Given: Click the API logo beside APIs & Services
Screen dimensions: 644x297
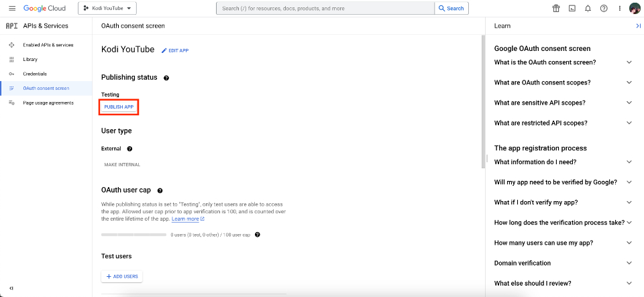Looking at the screenshot, I should [11, 26].
